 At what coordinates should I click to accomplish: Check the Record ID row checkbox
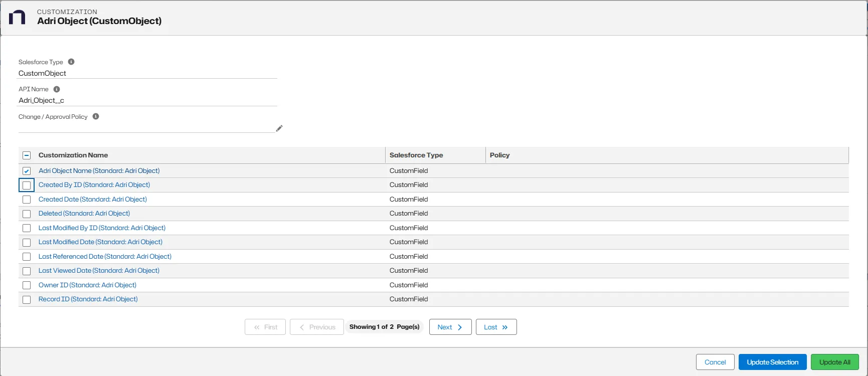click(x=27, y=299)
